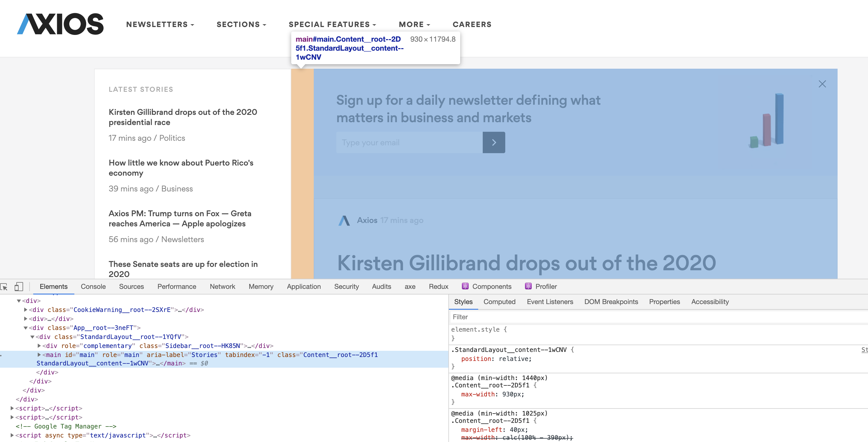868x442 pixels.
Task: Open the axe tab
Action: (410, 286)
